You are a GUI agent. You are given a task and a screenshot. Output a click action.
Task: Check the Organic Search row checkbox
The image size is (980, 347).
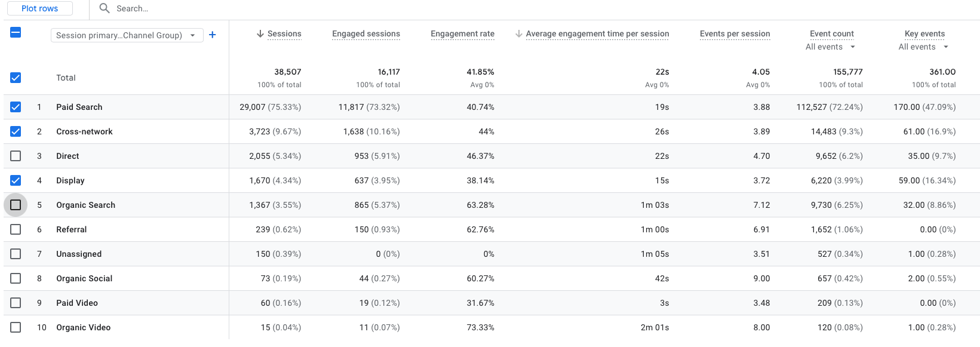[x=16, y=204]
